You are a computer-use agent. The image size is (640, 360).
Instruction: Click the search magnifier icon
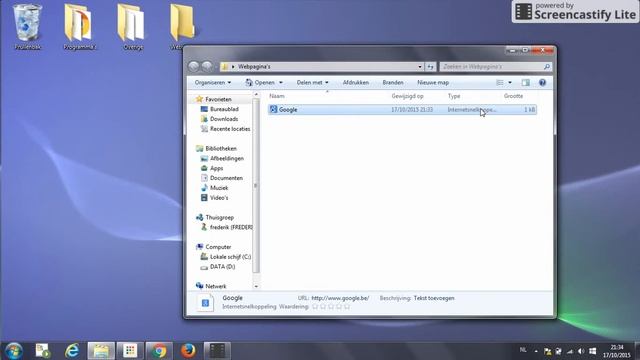[x=547, y=67]
